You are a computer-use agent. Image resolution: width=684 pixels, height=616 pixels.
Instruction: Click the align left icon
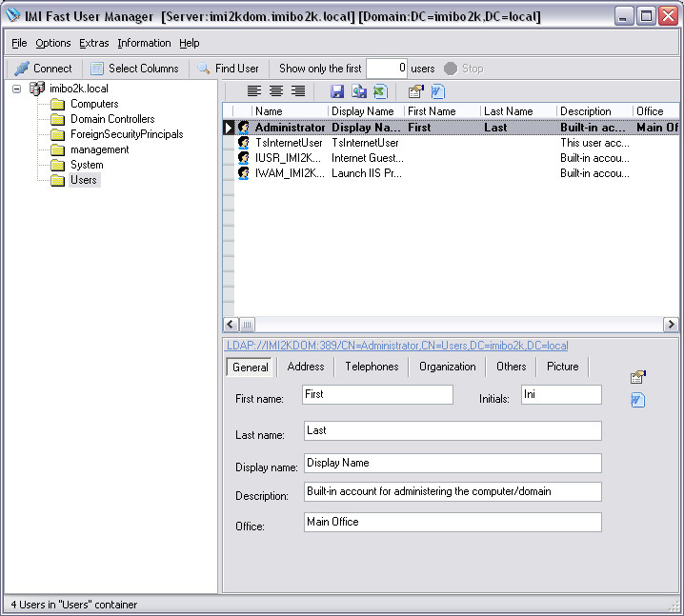[254, 91]
